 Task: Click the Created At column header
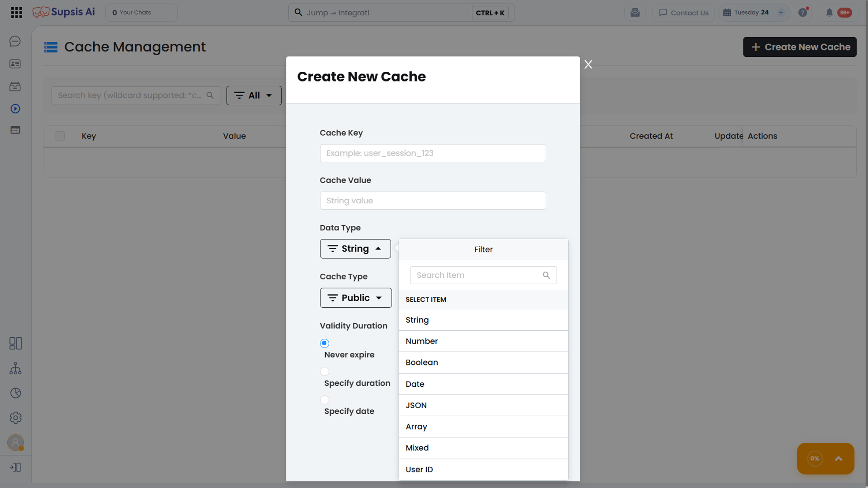[x=651, y=136]
